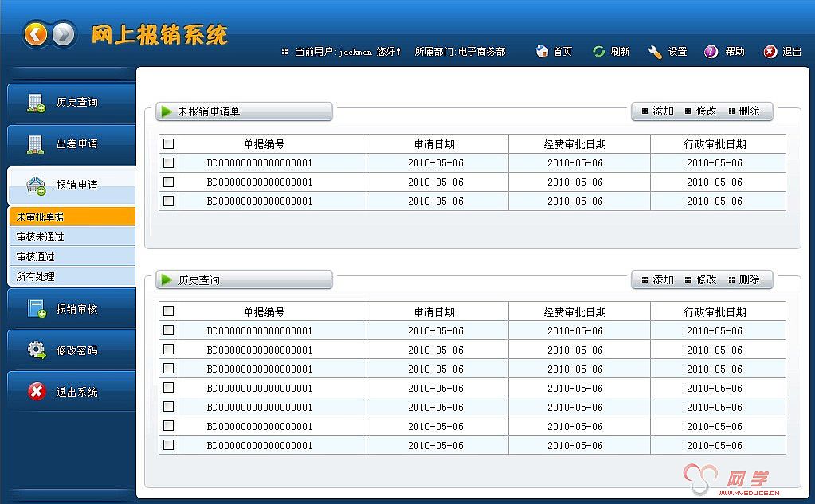Screen dimensions: 815x504
Task: Check third row in 未报销申请单 table
Action: 168,201
